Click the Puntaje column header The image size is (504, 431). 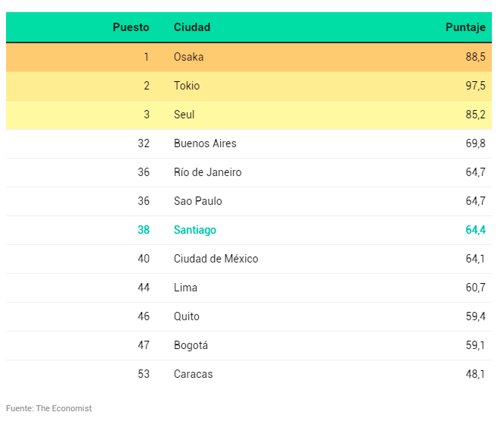point(465,27)
